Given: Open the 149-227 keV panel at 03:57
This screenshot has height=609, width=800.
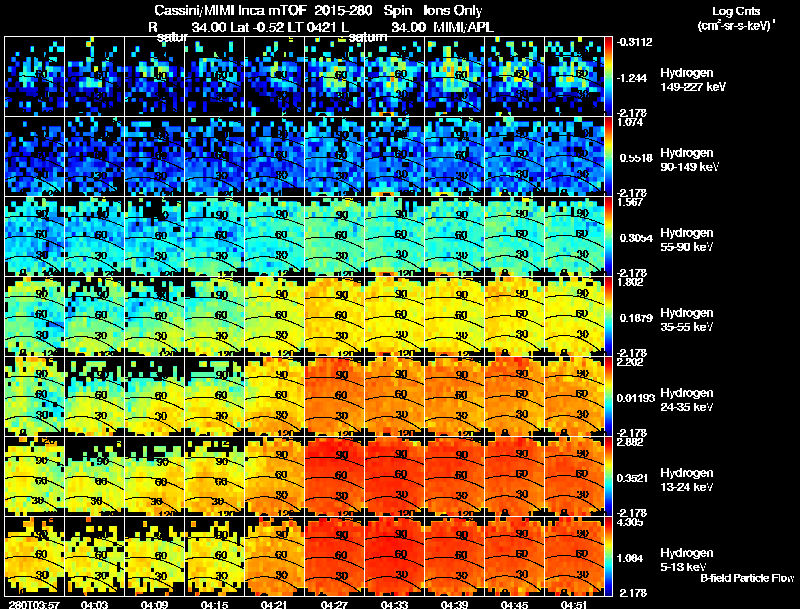Looking at the screenshot, I should (x=34, y=77).
